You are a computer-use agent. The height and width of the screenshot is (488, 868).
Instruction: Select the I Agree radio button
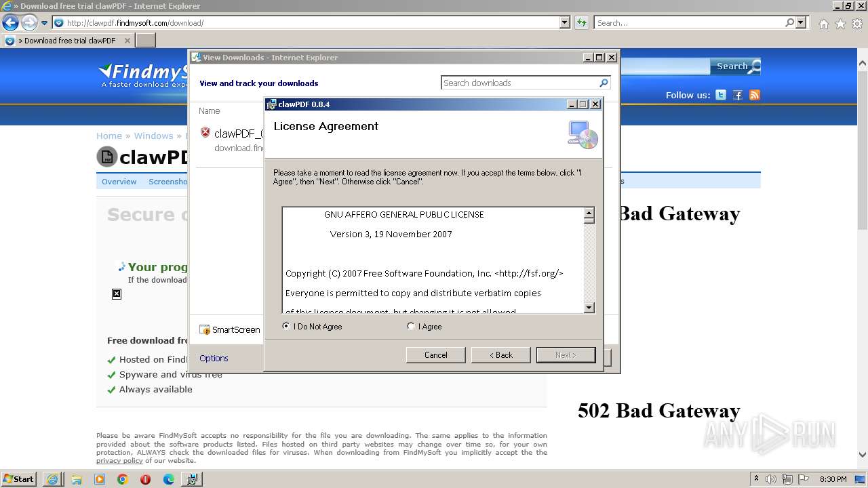point(411,327)
